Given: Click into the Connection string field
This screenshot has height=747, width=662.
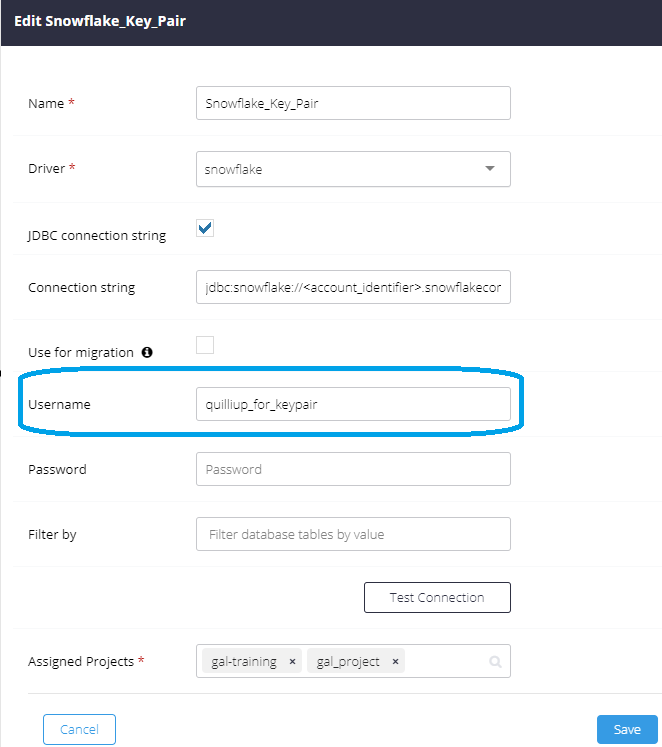Looking at the screenshot, I should tap(353, 287).
